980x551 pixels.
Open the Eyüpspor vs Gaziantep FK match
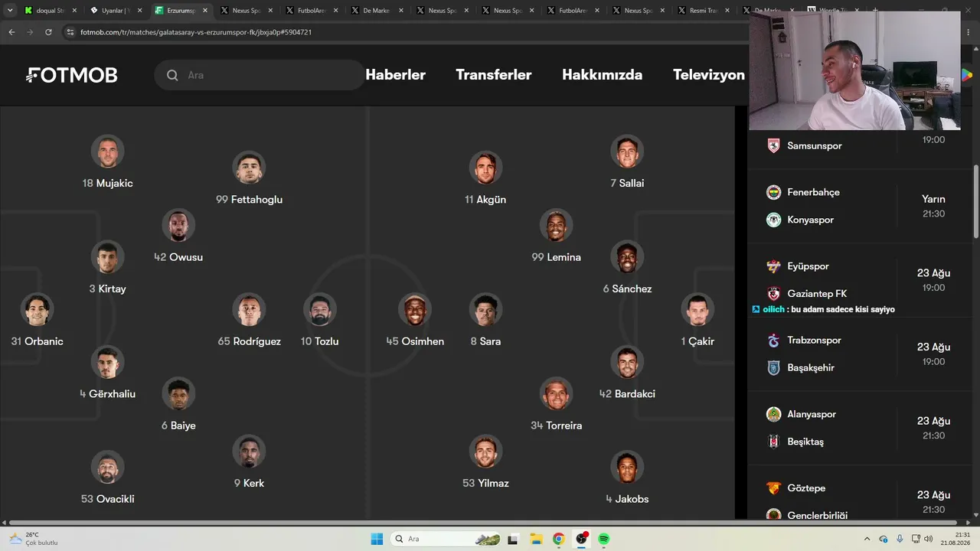[x=860, y=280]
